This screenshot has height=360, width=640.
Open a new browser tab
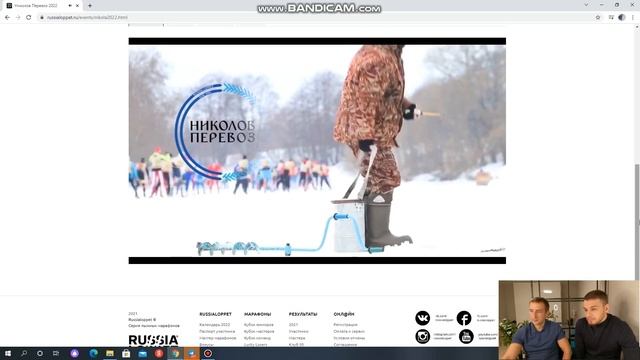tap(90, 6)
